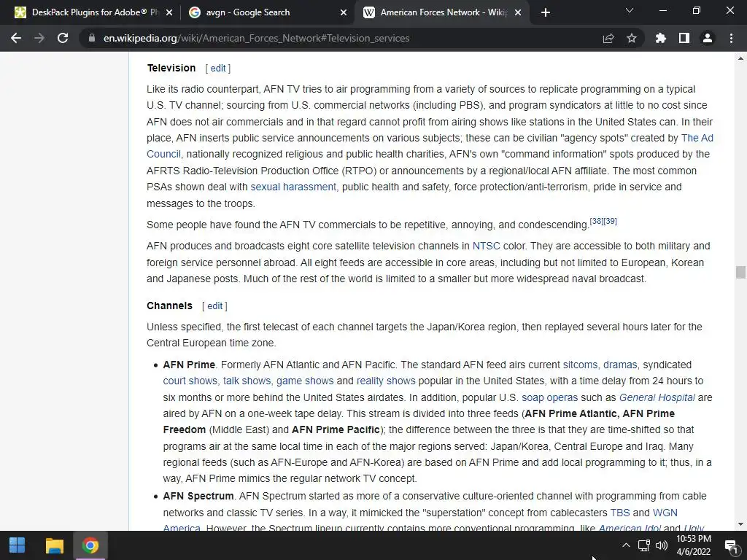Reload the Wikipedia page
This screenshot has width=747, height=560.
[63, 38]
